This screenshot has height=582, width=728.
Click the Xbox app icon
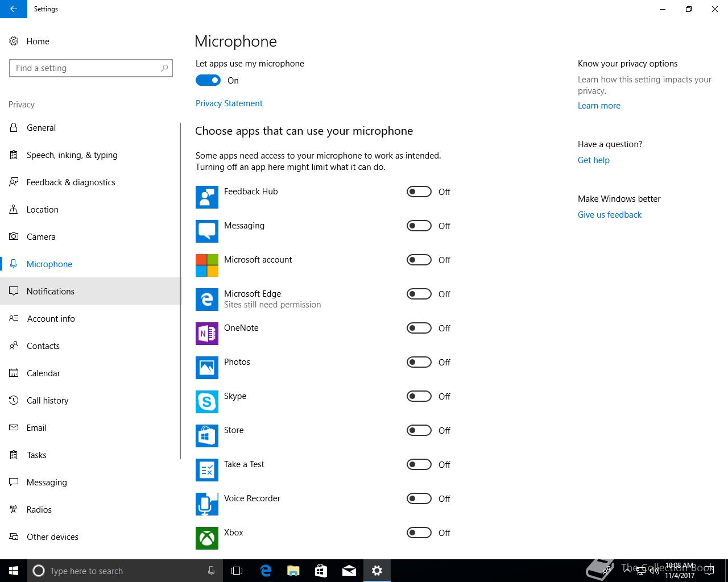(x=207, y=538)
